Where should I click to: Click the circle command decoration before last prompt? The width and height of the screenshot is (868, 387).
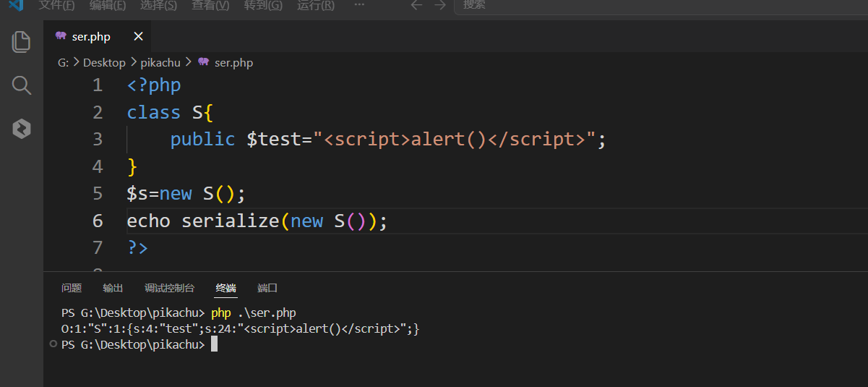click(x=53, y=344)
